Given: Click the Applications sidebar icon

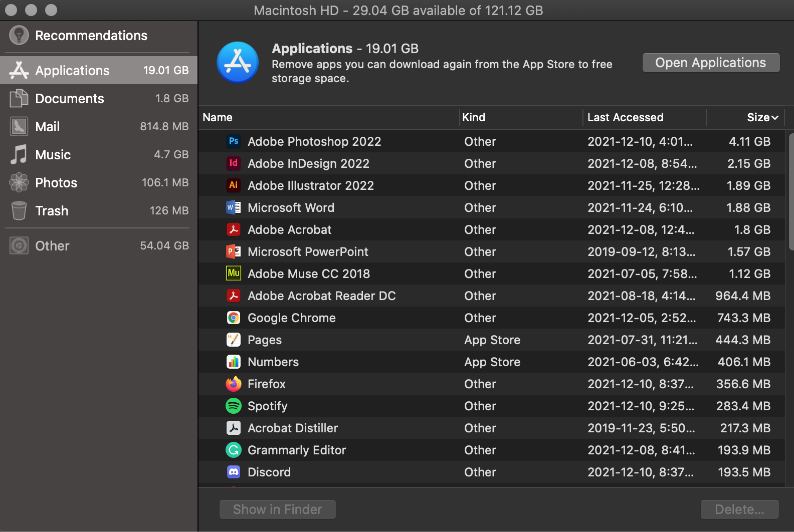Looking at the screenshot, I should 19,70.
